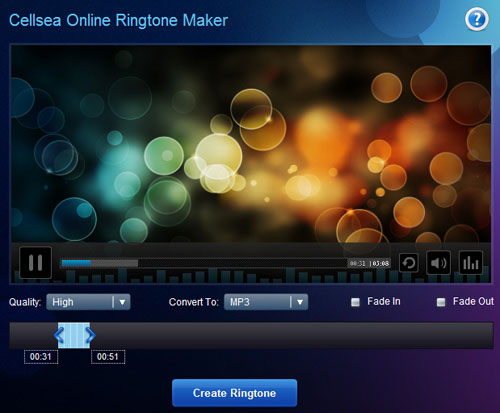The width and height of the screenshot is (500, 413).
Task: Toggle the equalizer bars icon
Action: (x=471, y=263)
